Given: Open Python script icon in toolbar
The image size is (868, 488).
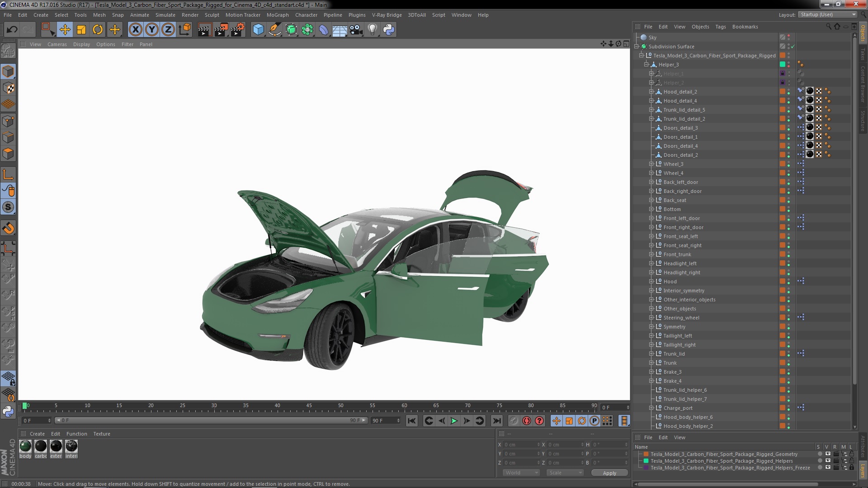Looking at the screenshot, I should tap(389, 30).
